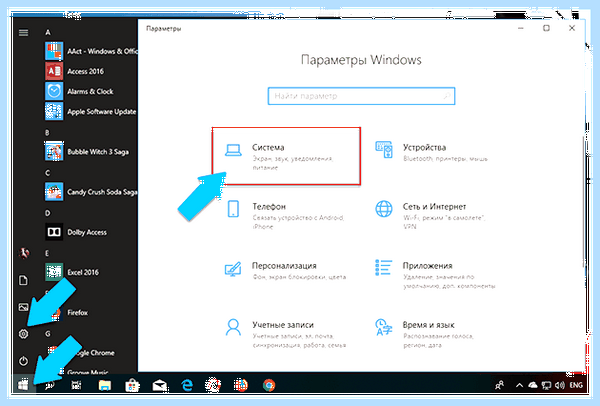Click the Settings gear in Start rail
The image size is (600, 406).
23,334
